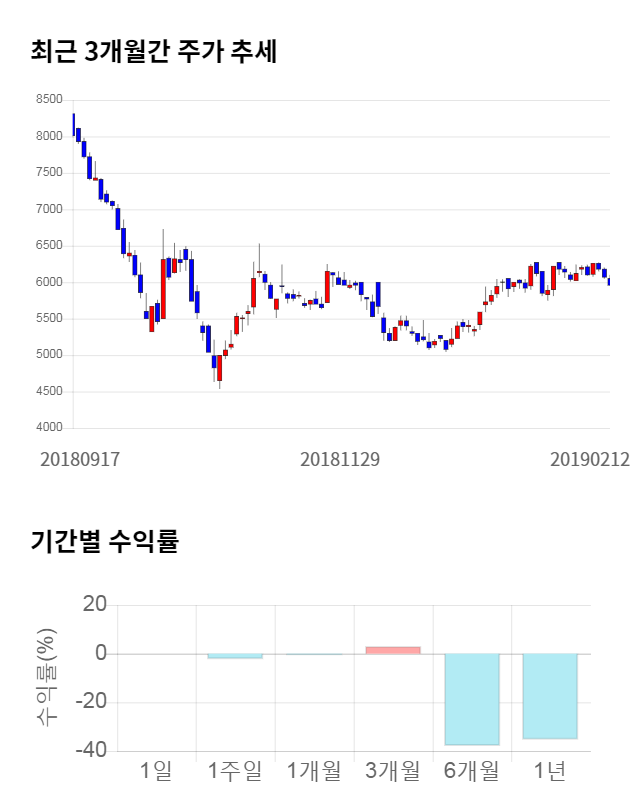Click the 6개월 x-axis label

[472, 771]
